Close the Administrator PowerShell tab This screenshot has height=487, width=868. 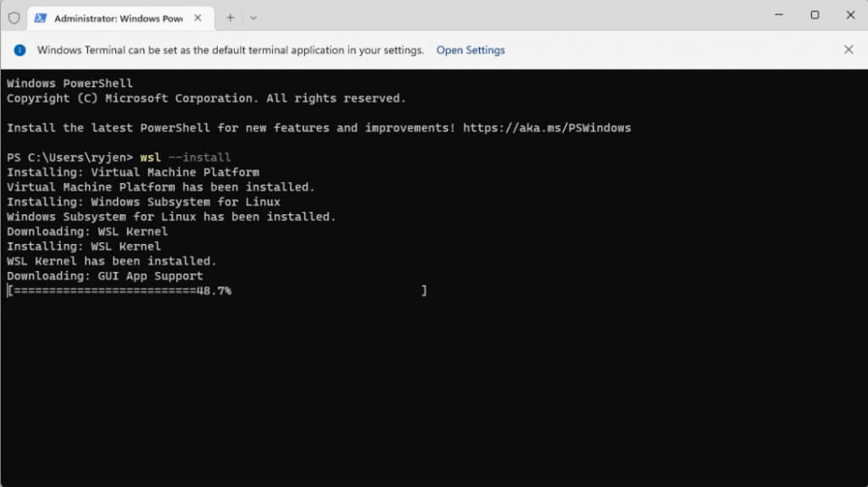(x=198, y=18)
